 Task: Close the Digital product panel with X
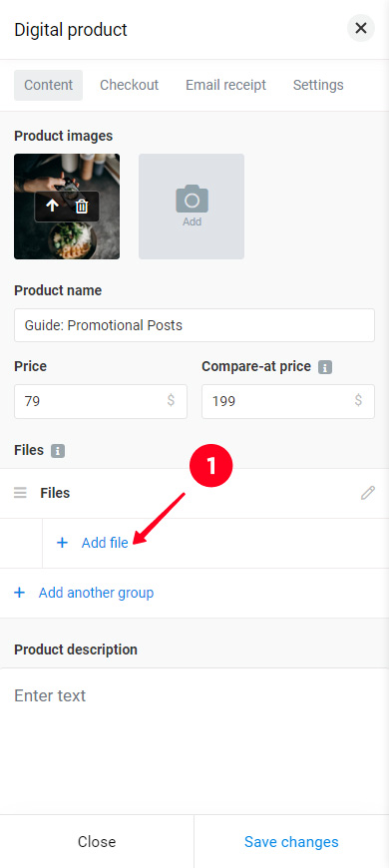click(x=361, y=28)
